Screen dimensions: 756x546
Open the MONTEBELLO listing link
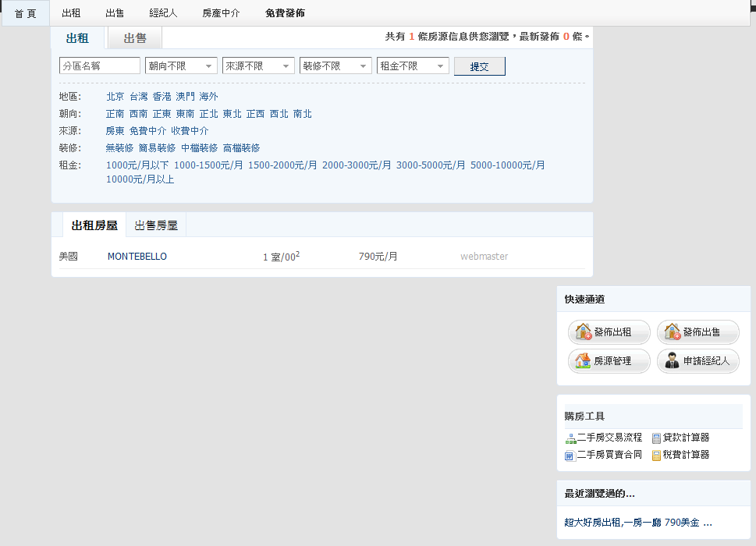137,257
